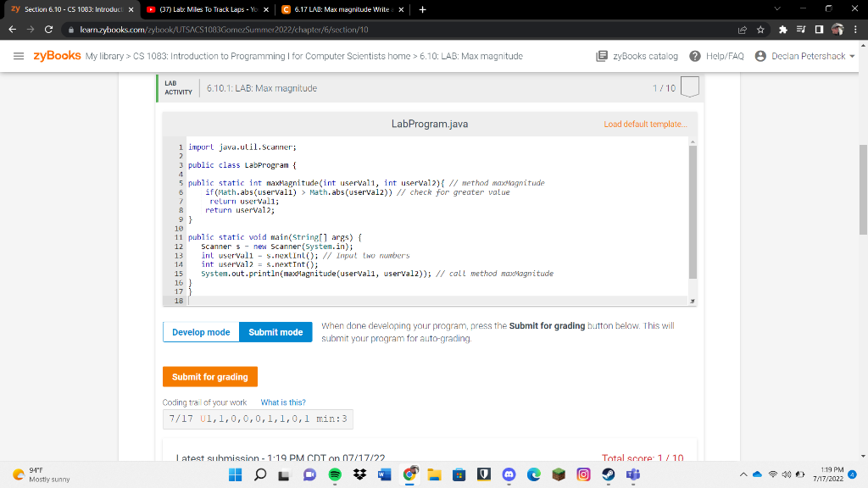Open Microsoft Word from the taskbar
This screenshot has width=868, height=488.
point(385,474)
